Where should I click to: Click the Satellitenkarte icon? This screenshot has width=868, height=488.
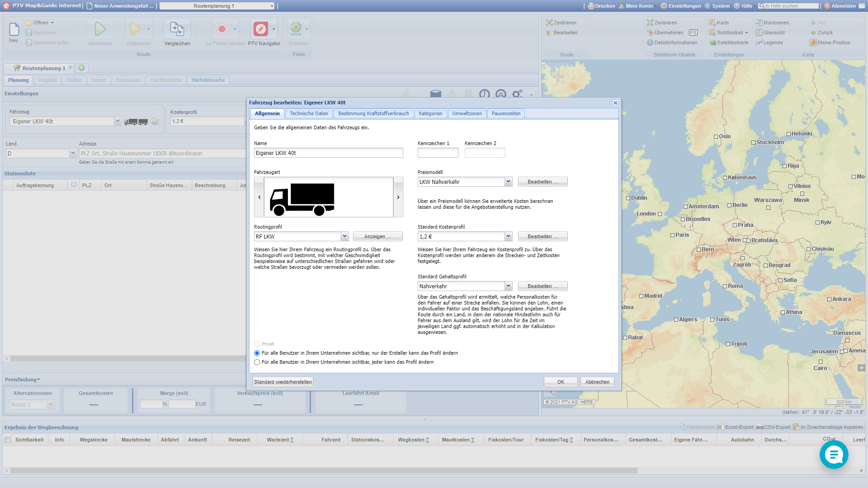tap(712, 42)
